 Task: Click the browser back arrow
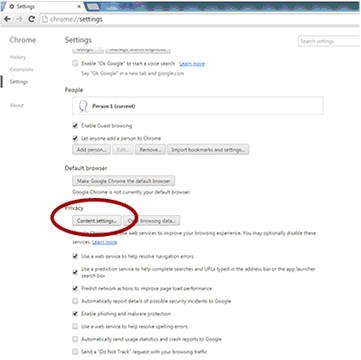point(7,19)
